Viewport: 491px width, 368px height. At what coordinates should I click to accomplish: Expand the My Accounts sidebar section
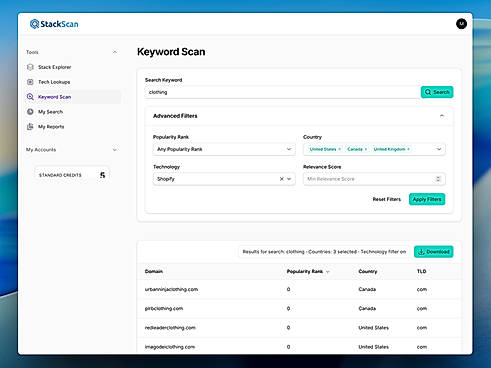coord(115,150)
